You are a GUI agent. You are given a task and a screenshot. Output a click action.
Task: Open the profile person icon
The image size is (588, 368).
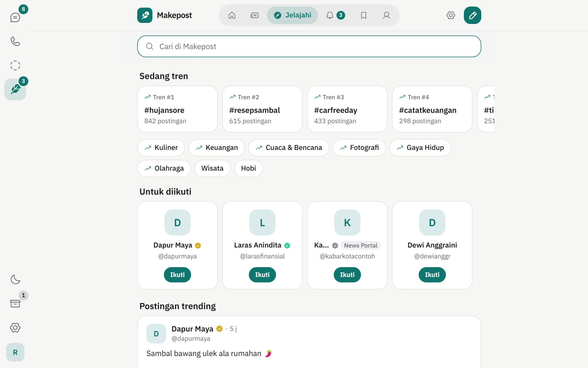[x=387, y=15]
